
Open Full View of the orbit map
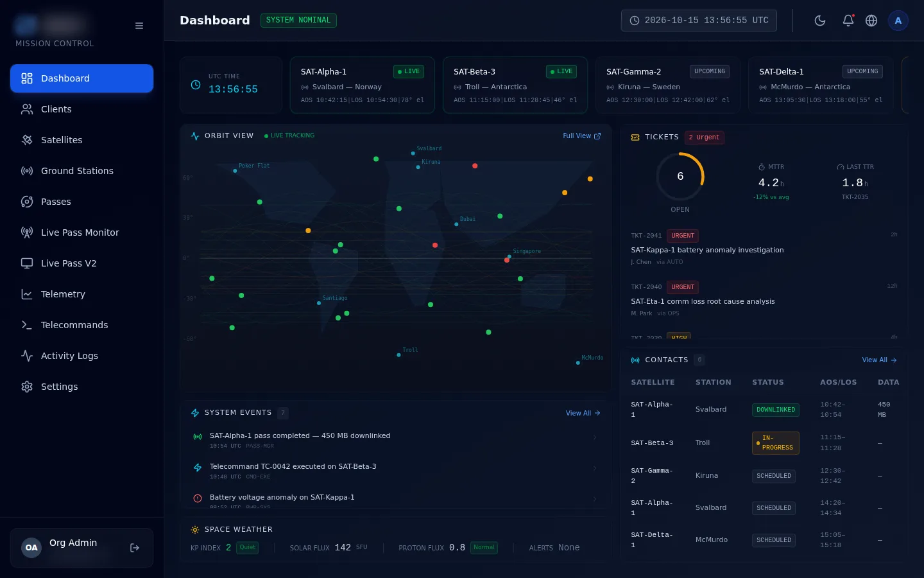tap(582, 136)
